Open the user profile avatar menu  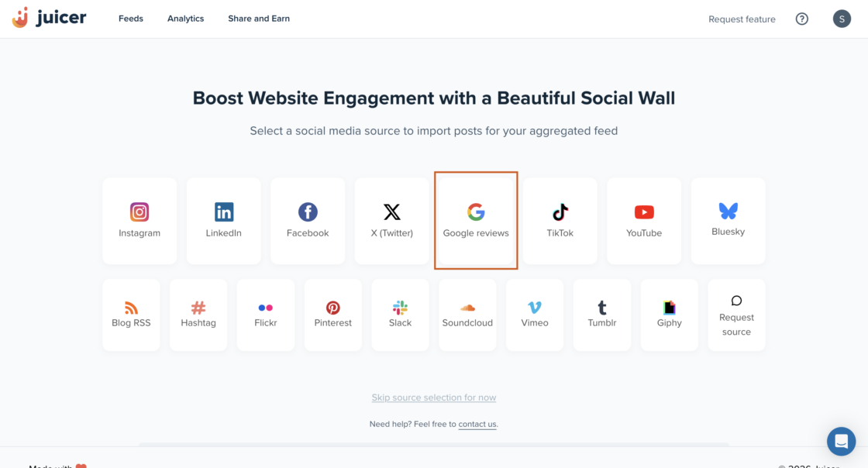coord(842,19)
